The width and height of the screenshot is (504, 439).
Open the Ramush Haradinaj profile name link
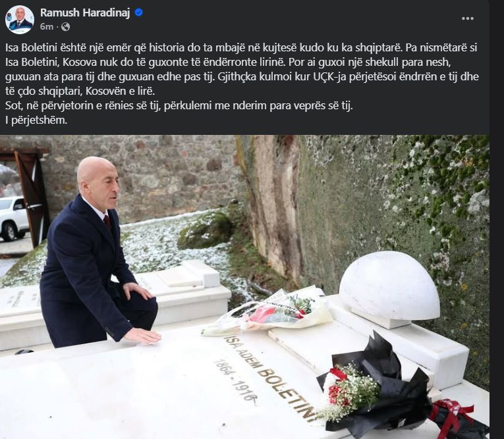click(x=85, y=13)
